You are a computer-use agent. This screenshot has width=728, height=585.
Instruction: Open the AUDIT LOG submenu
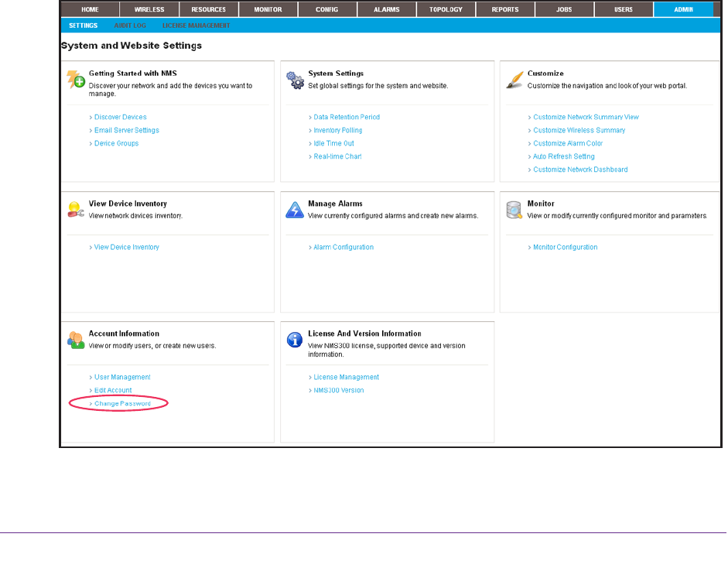pos(129,26)
